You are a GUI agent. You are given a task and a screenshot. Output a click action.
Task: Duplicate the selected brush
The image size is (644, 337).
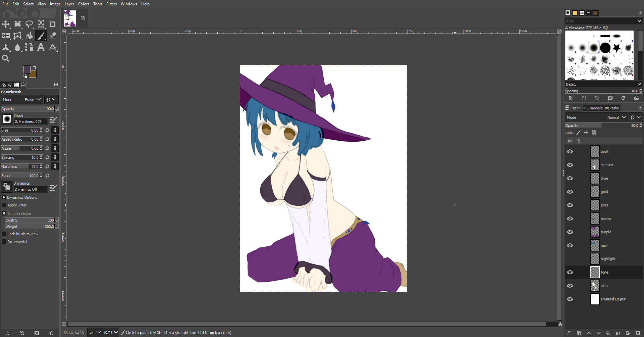pos(597,98)
